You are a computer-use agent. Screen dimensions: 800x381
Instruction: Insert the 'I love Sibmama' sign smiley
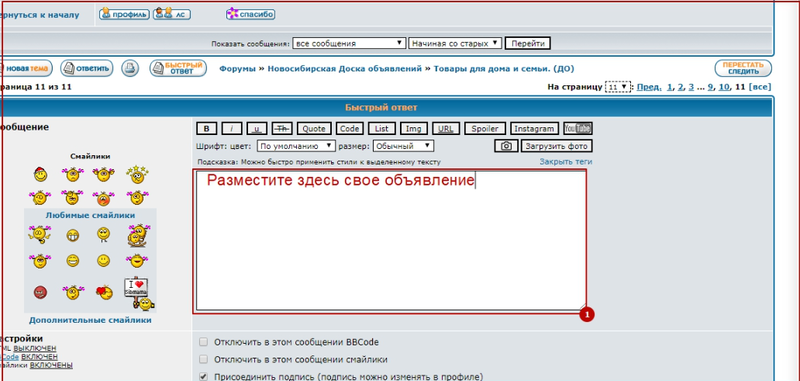coord(138,293)
